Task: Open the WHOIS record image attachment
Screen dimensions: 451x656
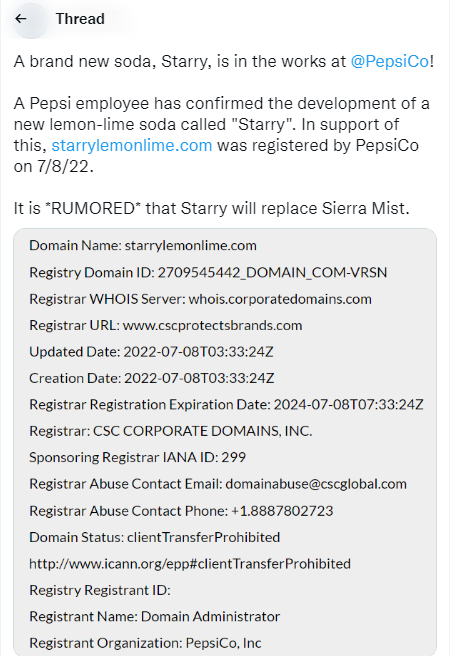Action: point(225,442)
